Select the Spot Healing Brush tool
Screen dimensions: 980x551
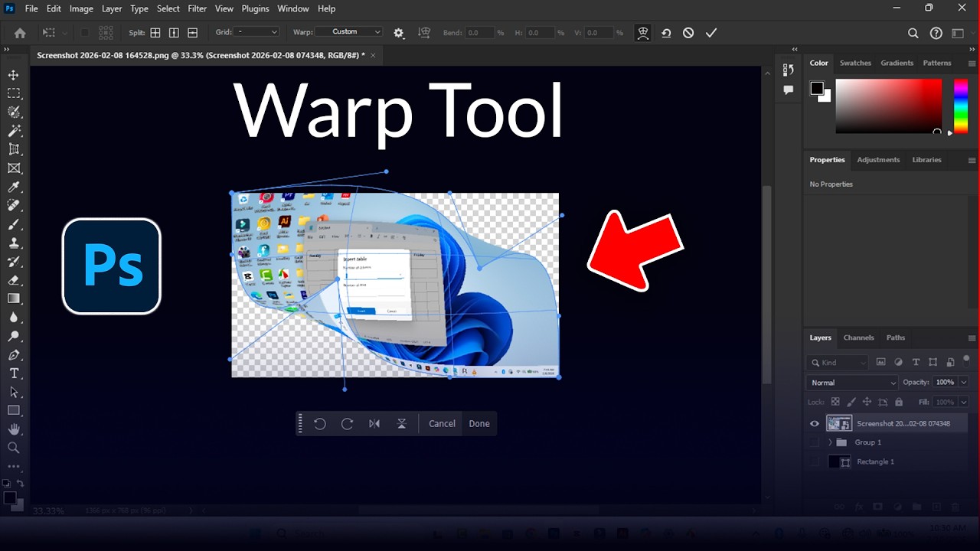[x=14, y=206]
